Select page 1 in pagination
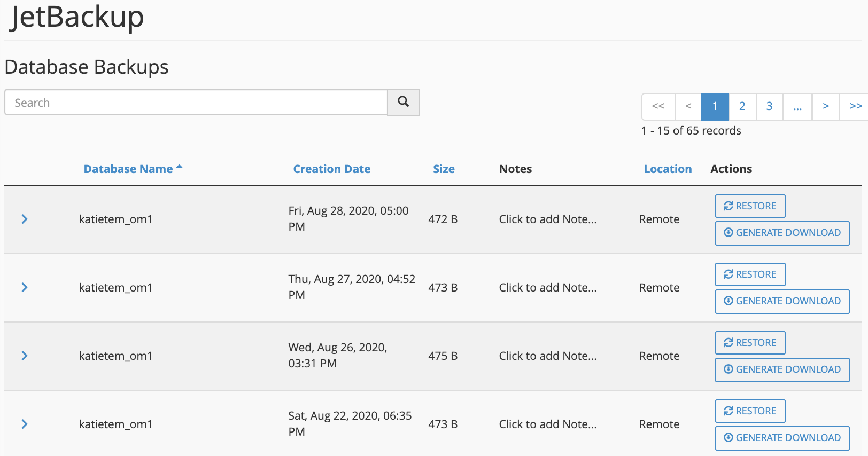Screen dimensions: 868x456 pyautogui.click(x=715, y=106)
